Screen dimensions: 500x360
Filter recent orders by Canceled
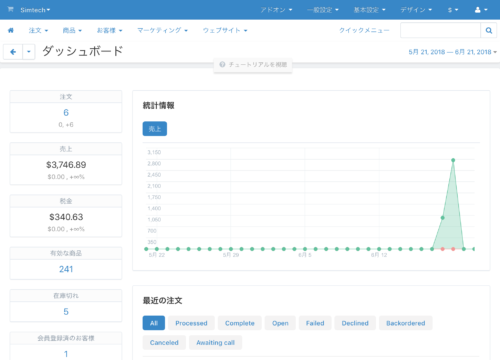pos(164,342)
